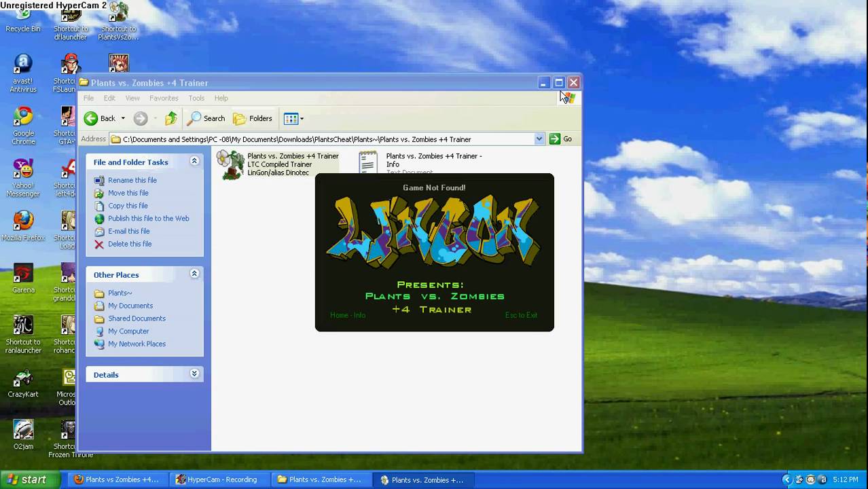Switch to the trainer app taskbar item
Image resolution: width=868 pixels, height=489 pixels.
click(x=422, y=479)
